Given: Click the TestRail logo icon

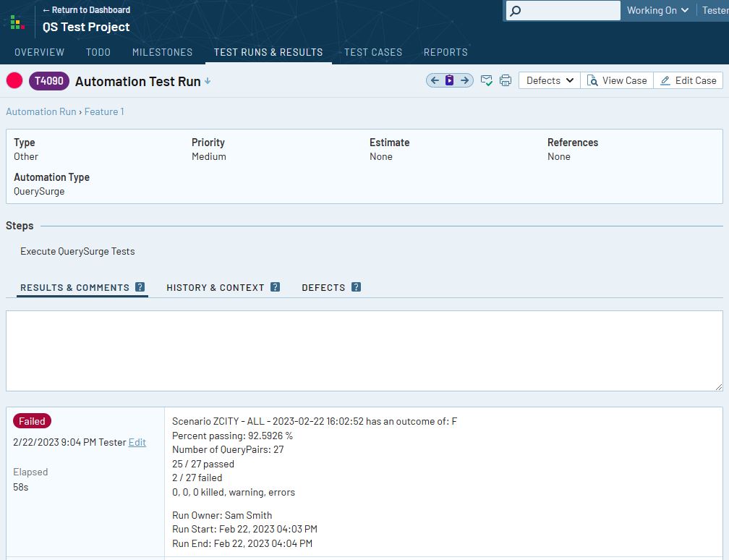Looking at the screenshot, I should coord(17,22).
